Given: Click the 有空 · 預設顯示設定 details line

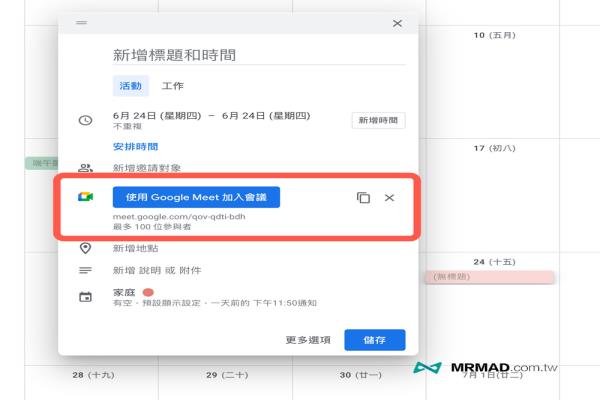Looking at the screenshot, I should click(x=215, y=303).
